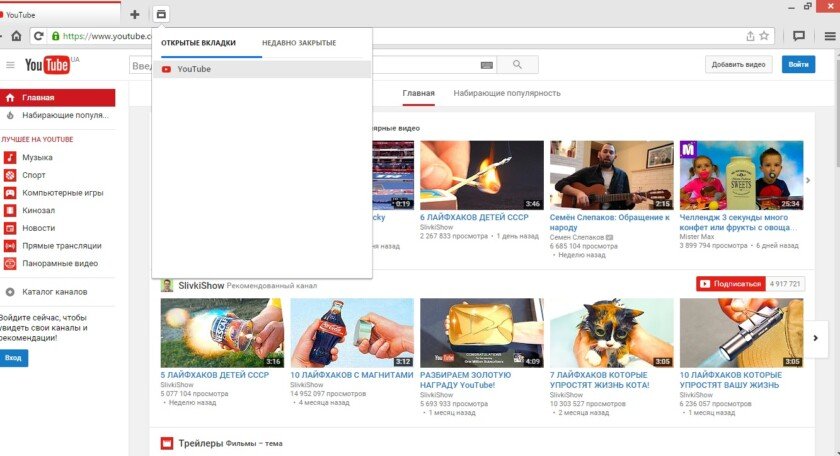840x456 pixels.
Task: Open 6 ЛАЙФХАКОВ ДЕТЕЙ СССР title link
Action: point(474,218)
